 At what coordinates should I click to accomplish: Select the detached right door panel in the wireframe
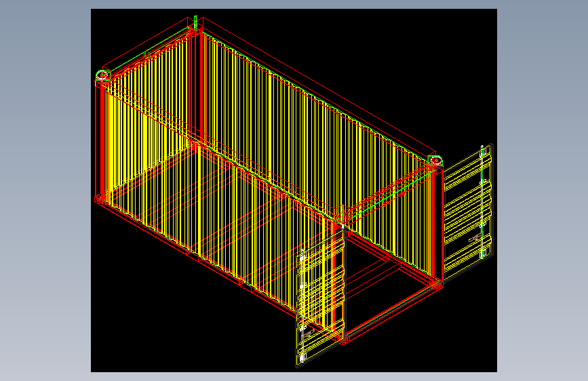pyautogui.click(x=468, y=212)
